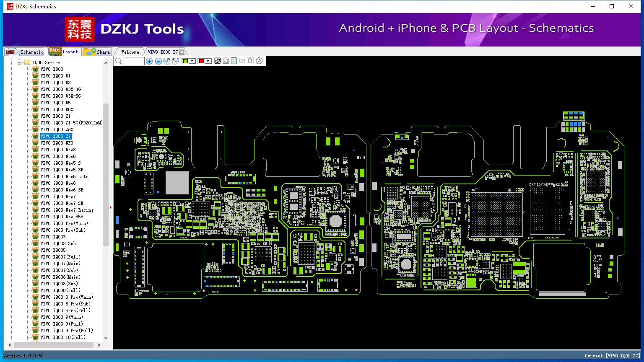The width and height of the screenshot is (644, 362).
Task: Open the VIVO iQOO Neo6 SE layout
Action: 62,190
